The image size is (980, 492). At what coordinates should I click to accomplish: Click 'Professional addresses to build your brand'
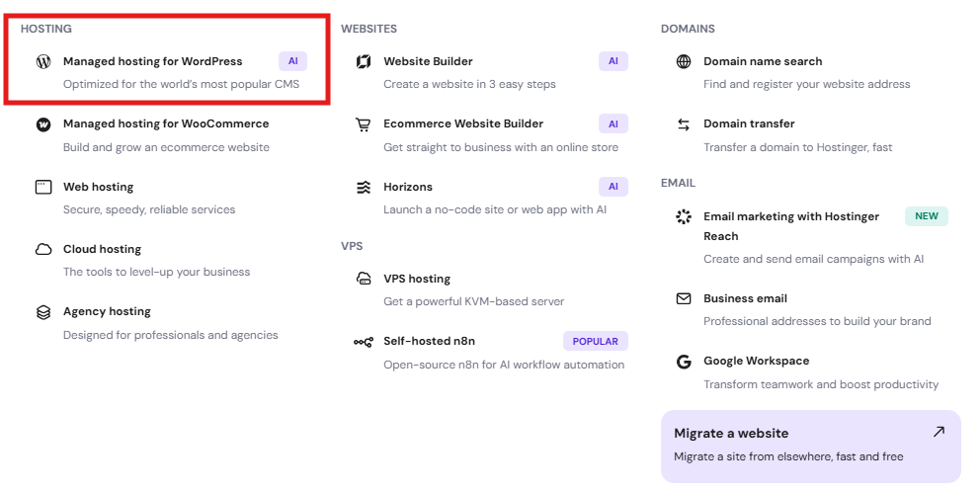[x=818, y=321]
